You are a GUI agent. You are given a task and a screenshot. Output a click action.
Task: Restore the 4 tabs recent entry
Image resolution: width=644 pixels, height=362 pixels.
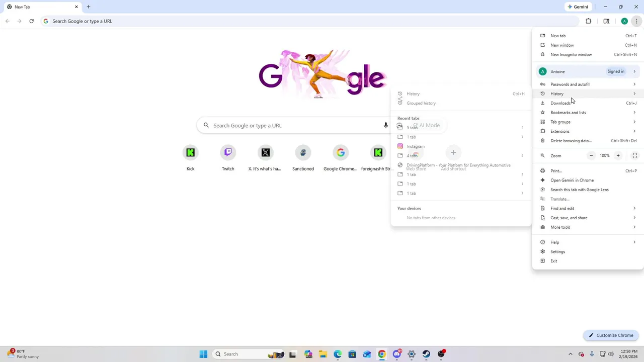461,156
